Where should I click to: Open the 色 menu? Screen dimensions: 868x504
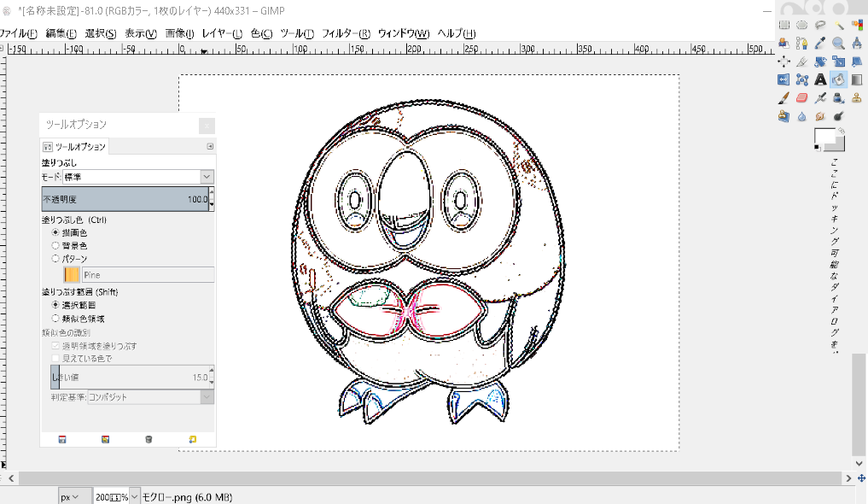point(261,33)
